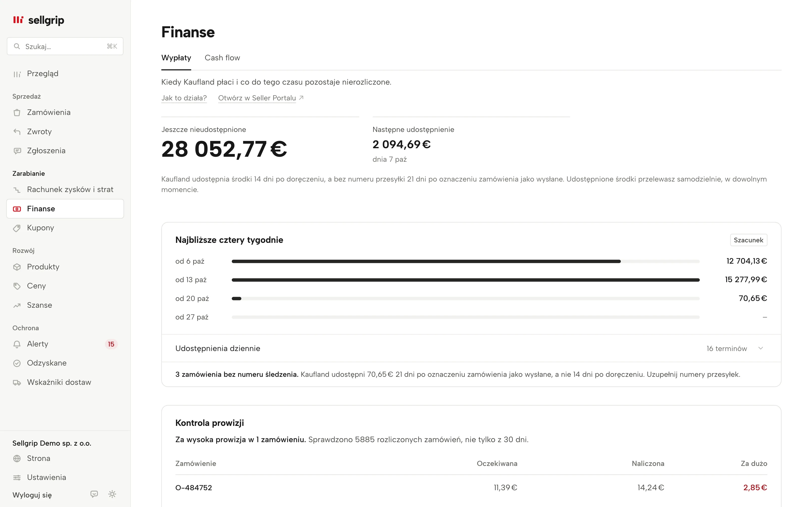Viewport: 812px width, 507px height.
Task: Focus the Szukaj search field
Action: tap(65, 46)
